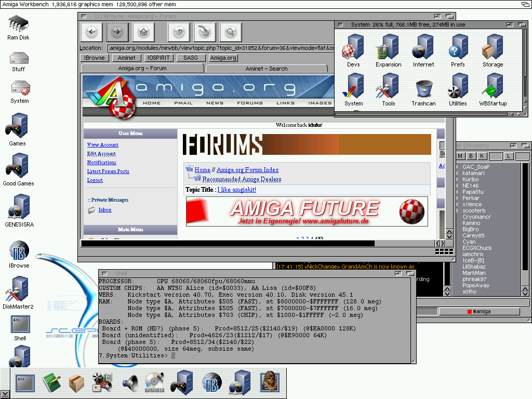Open the GENESISRA desktop icon
Screen dimensions: 532x399
click(19, 211)
